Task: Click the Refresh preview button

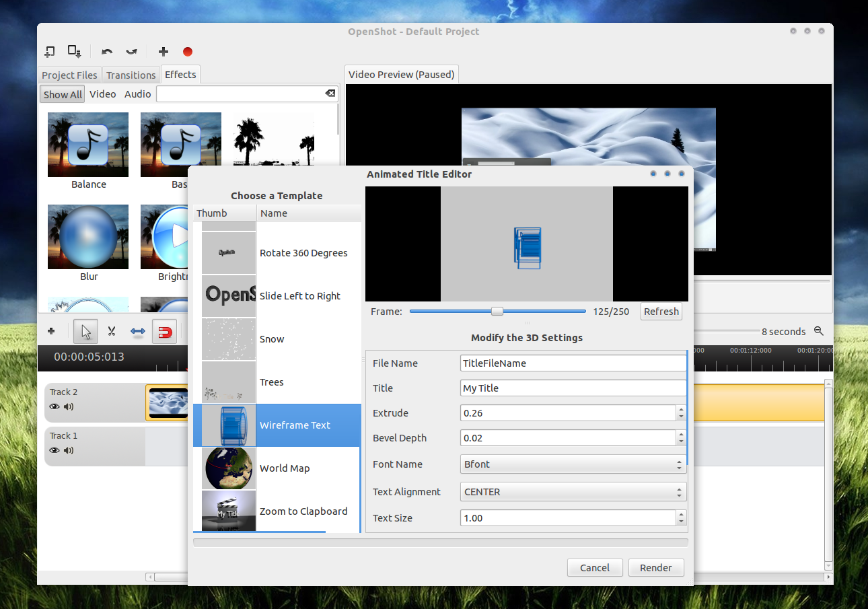Action: (x=661, y=312)
